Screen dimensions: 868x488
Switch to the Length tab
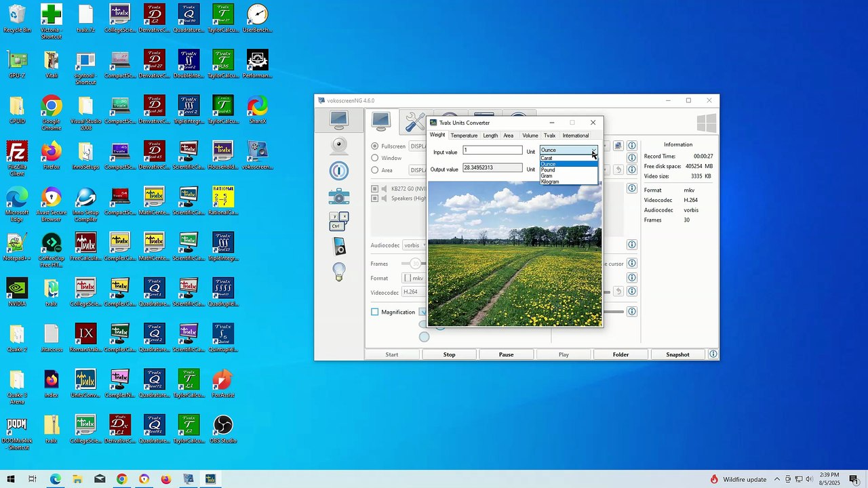click(x=490, y=136)
